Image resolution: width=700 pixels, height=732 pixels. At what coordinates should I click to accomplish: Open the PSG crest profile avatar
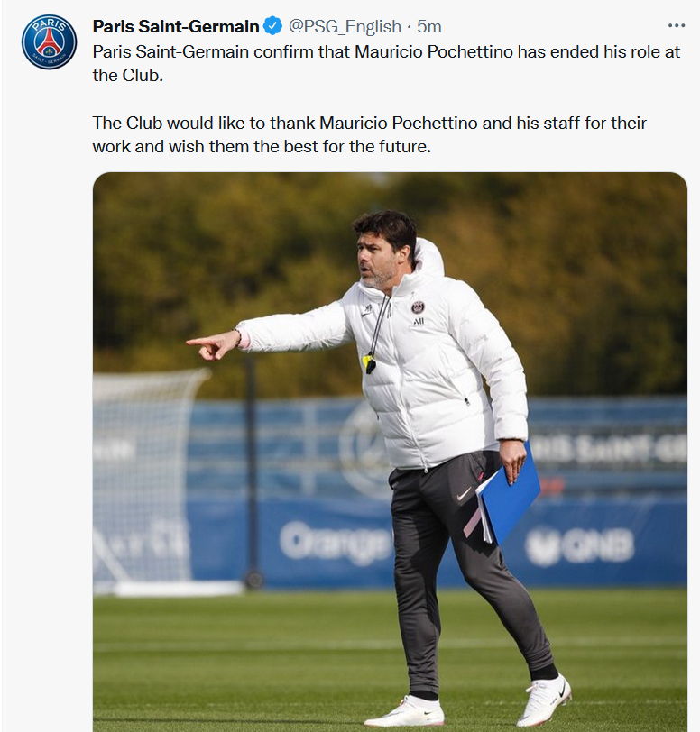pos(49,42)
